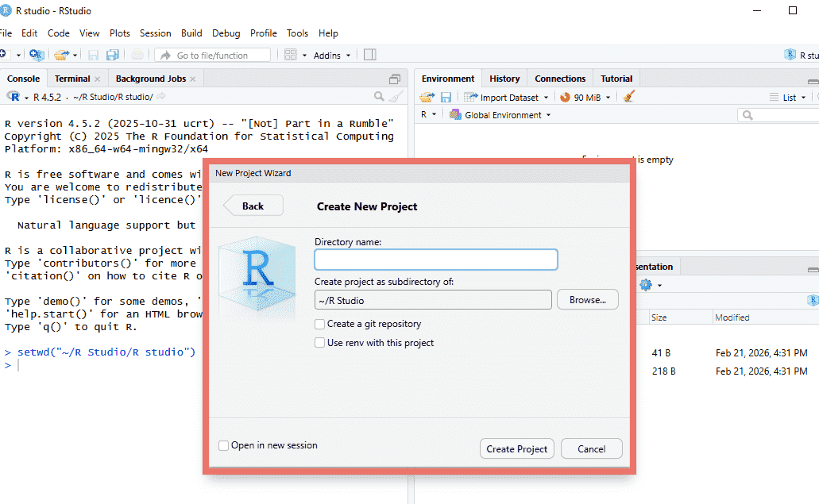Click the save current document icon
This screenshot has height=504, width=819.
[94, 55]
